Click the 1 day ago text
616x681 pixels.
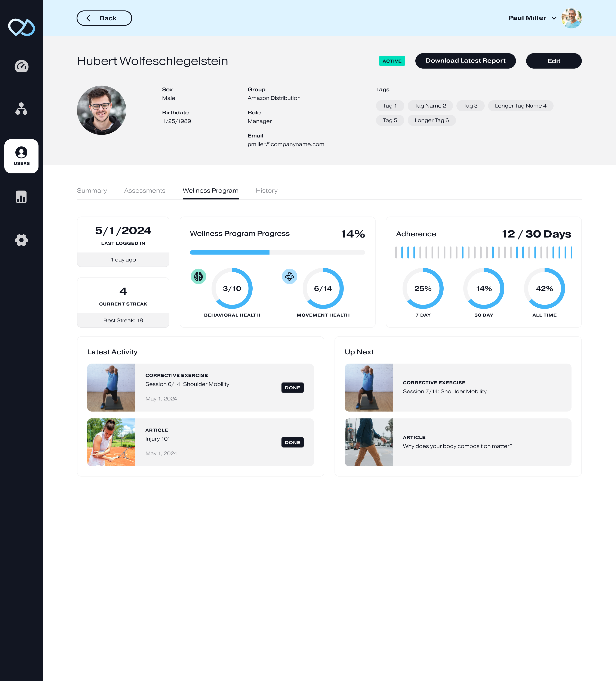[123, 259]
